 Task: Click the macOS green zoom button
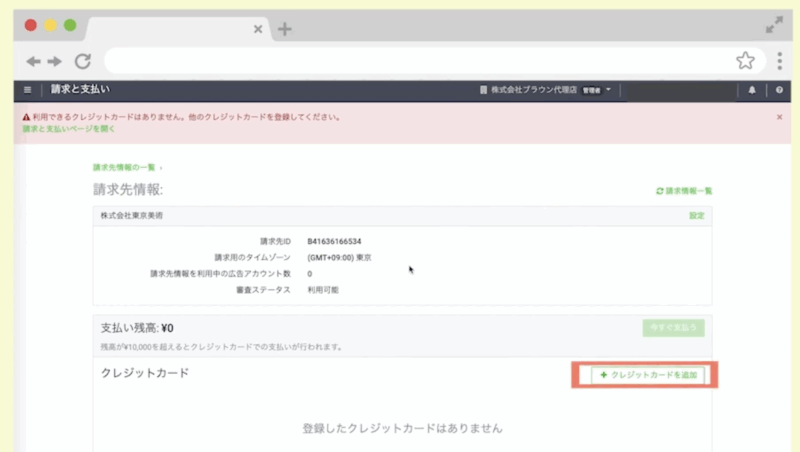pos(70,25)
